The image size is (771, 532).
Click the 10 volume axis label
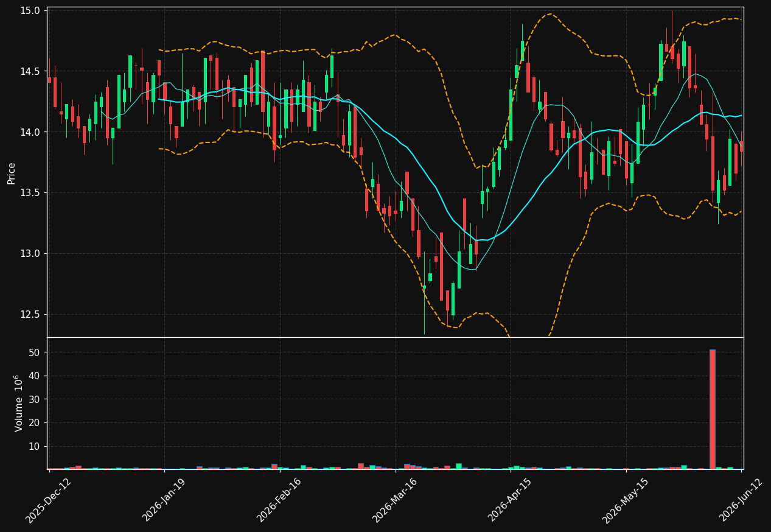[34, 446]
